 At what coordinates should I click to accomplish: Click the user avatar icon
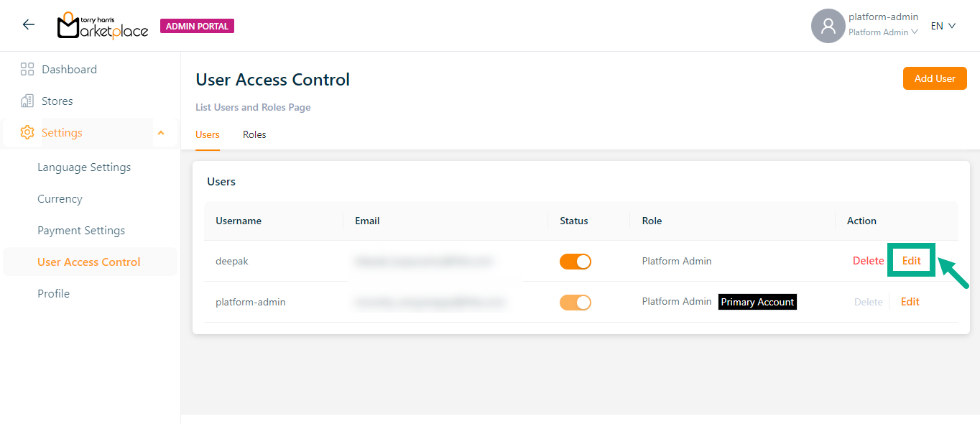[828, 26]
